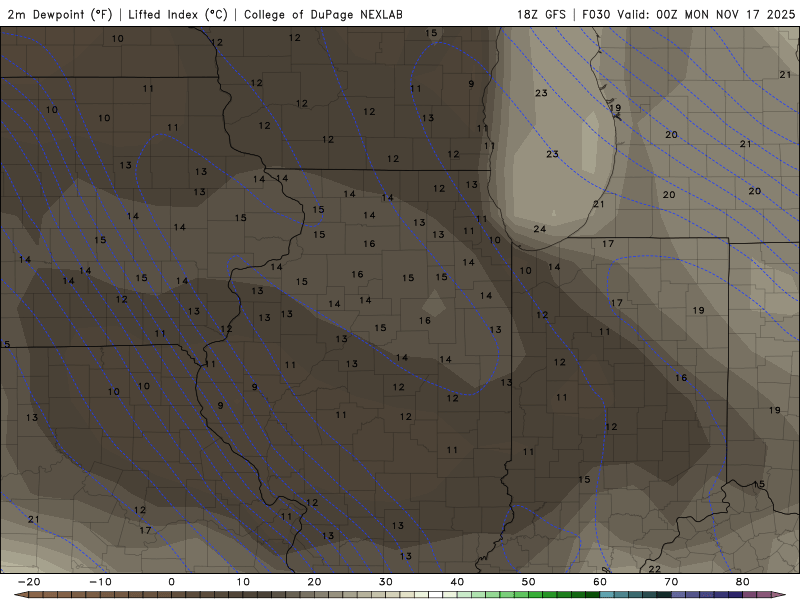Select the "70" color scale label
The width and height of the screenshot is (800, 600).
tap(671, 582)
